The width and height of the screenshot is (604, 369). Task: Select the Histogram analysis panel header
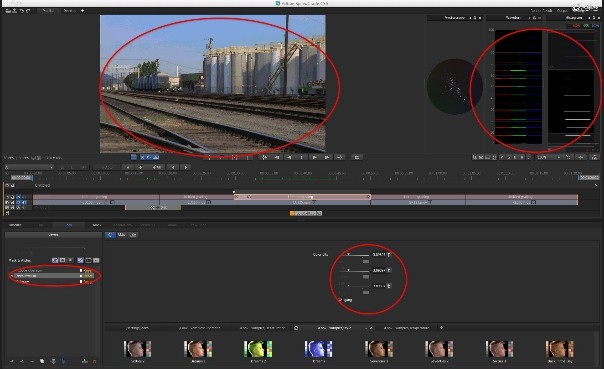(x=574, y=18)
